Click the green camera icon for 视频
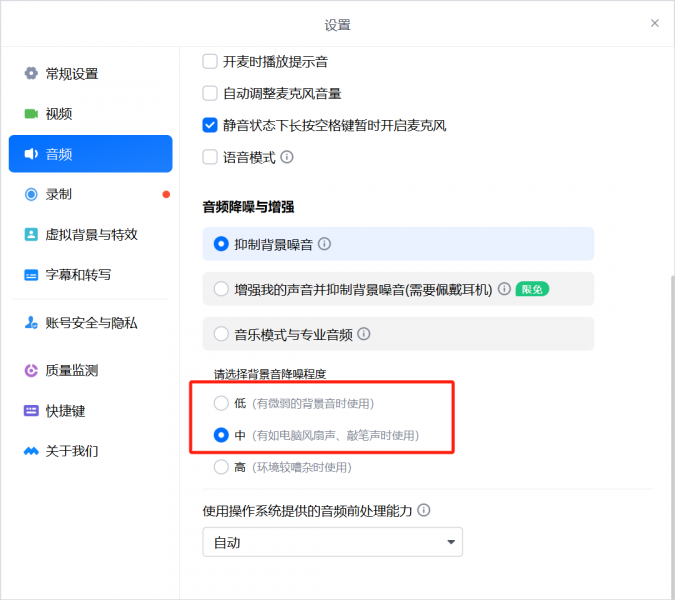 (30, 114)
